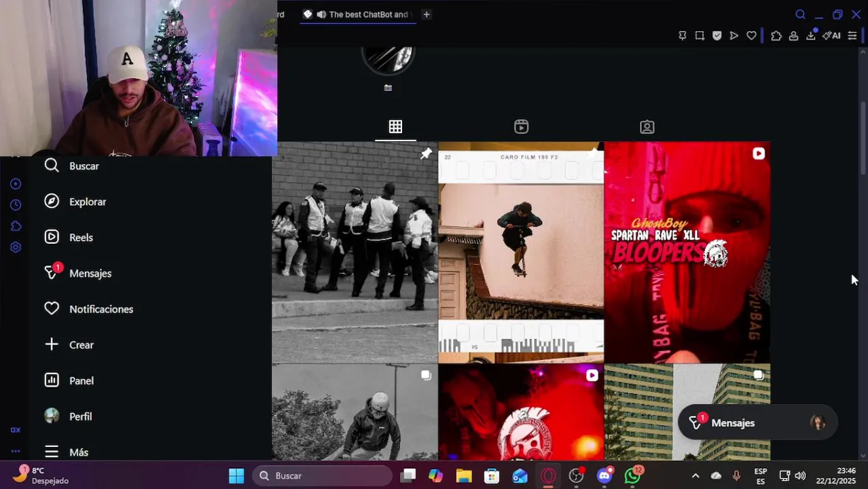
Task: Open Mensajes with the red badge in the sidebar
Action: pyautogui.click(x=77, y=273)
